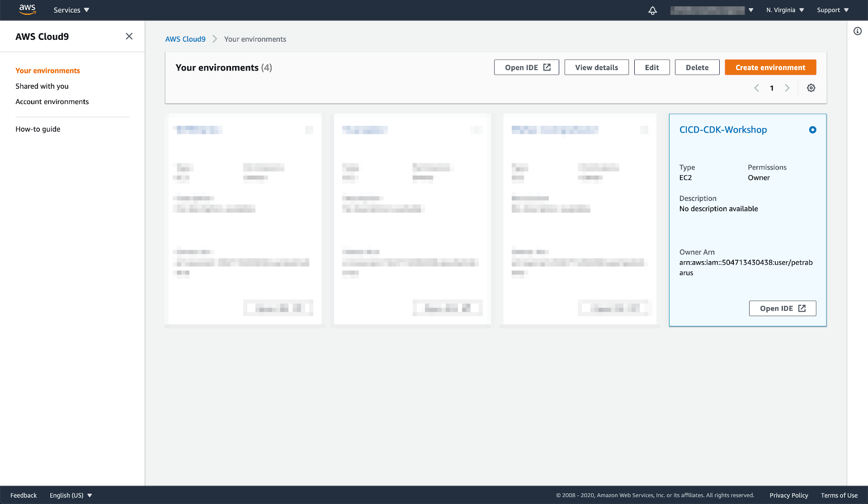
Task: Open the How-to guide link
Action: pos(38,129)
